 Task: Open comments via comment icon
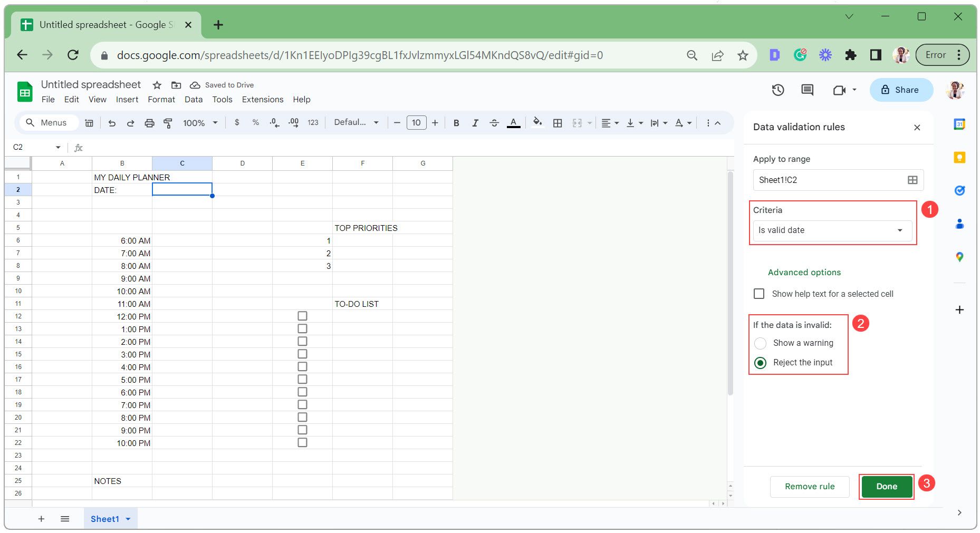[x=807, y=90]
